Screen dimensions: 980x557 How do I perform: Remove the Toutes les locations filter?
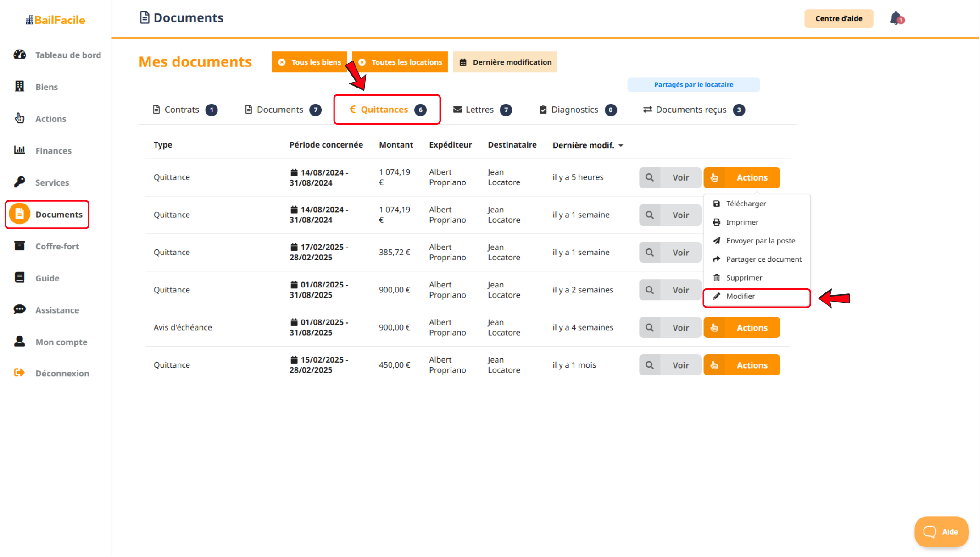tap(362, 62)
